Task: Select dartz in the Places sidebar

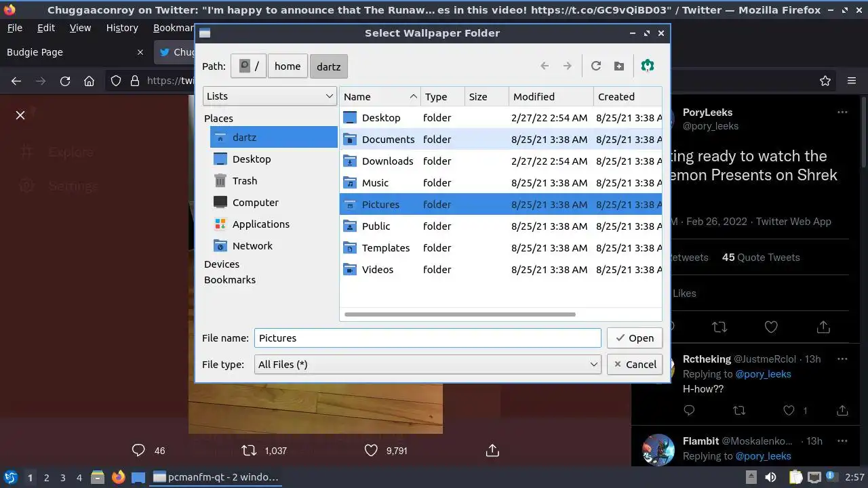Action: tap(273, 137)
